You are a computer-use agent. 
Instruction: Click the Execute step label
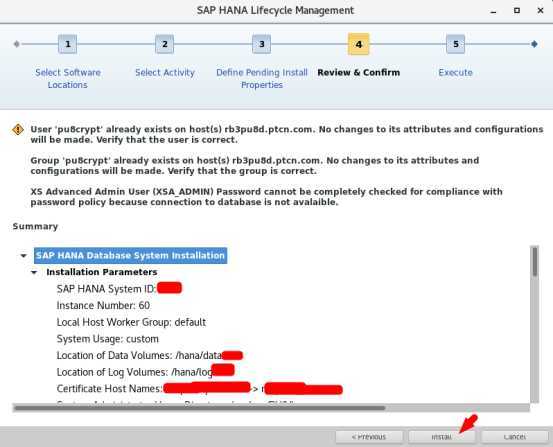[x=455, y=72]
